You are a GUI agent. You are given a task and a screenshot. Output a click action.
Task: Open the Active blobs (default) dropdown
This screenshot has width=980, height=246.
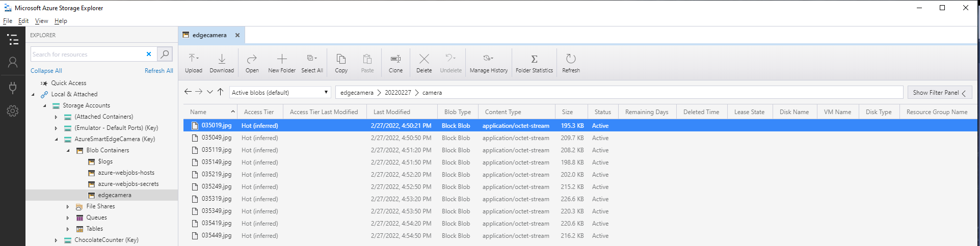coord(280,92)
